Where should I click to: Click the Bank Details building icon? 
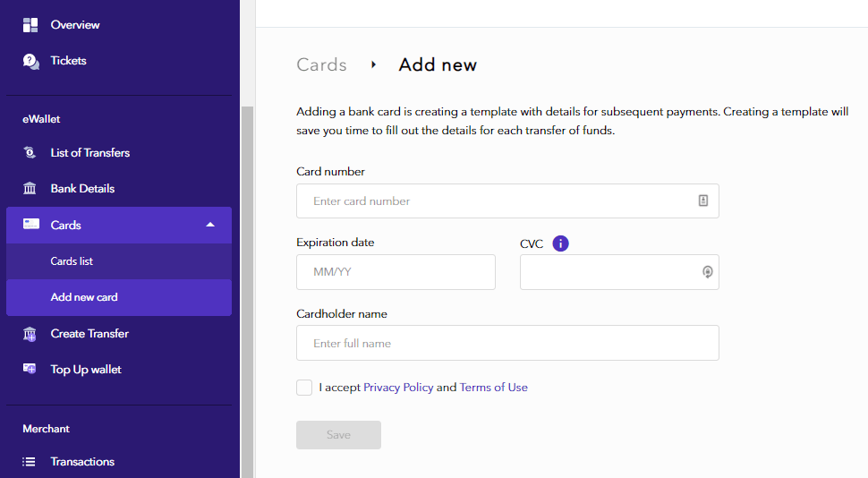(x=30, y=189)
